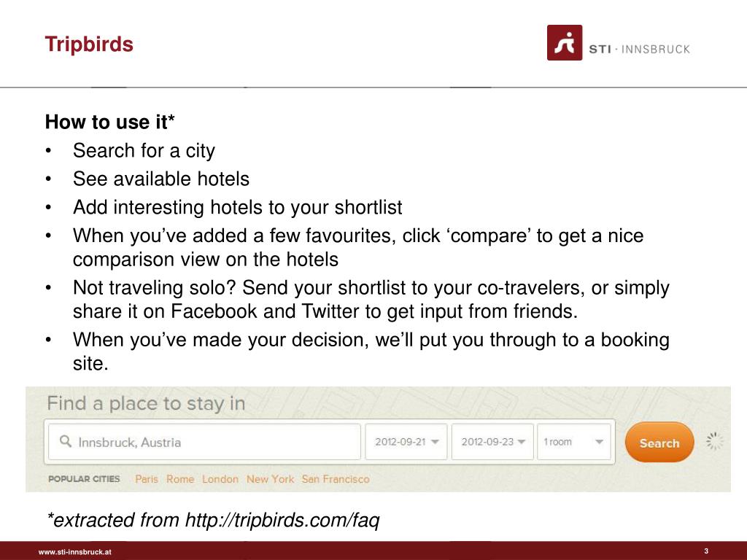
Task: Click the orange Search button
Action: 659,443
